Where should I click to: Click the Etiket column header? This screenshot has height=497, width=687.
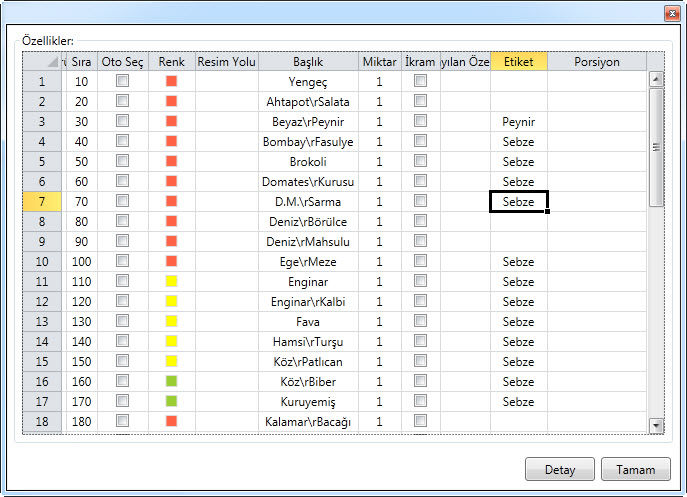518,61
